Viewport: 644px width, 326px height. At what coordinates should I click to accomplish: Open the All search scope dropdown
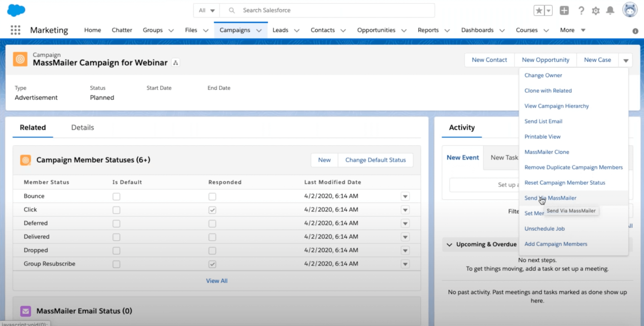pos(207,10)
